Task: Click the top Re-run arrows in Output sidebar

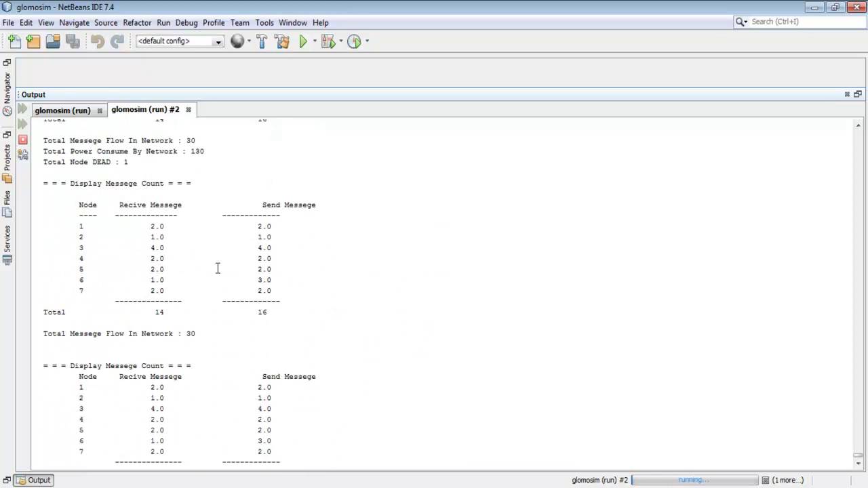Action: pyautogui.click(x=22, y=108)
